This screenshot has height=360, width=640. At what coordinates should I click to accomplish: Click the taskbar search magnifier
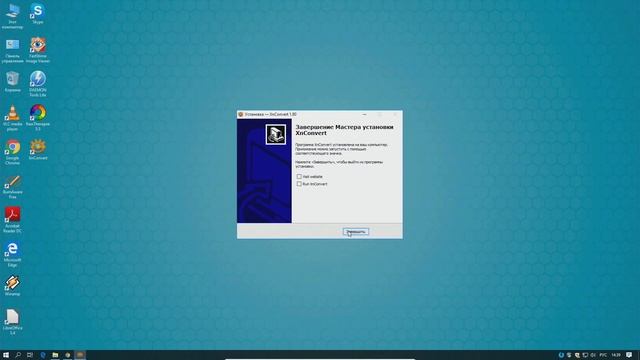tap(18, 355)
